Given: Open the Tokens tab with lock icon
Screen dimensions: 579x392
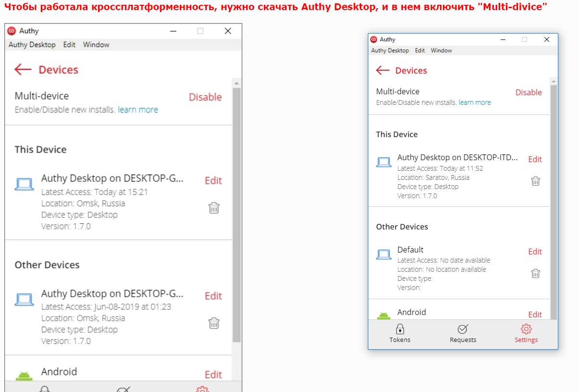Looking at the screenshot, I should tap(400, 333).
